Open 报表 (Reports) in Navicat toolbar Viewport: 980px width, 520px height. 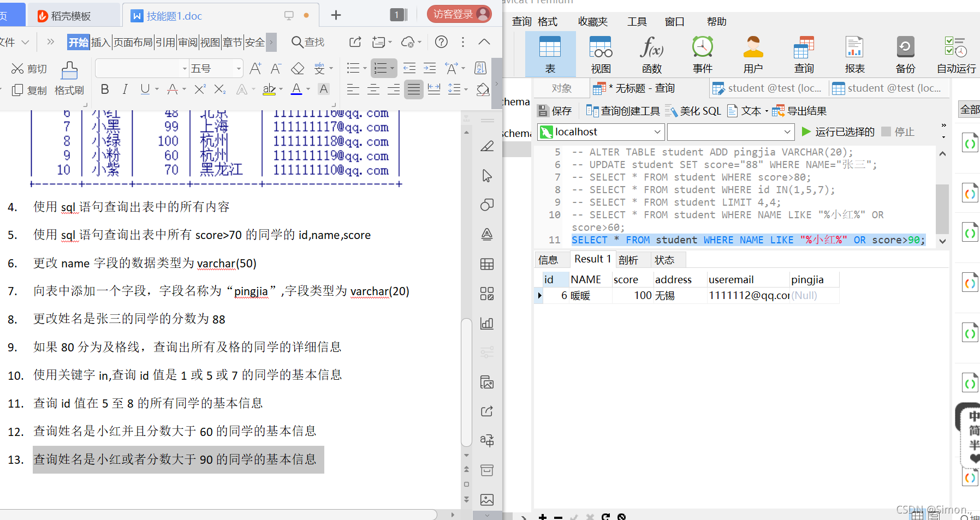(854, 54)
